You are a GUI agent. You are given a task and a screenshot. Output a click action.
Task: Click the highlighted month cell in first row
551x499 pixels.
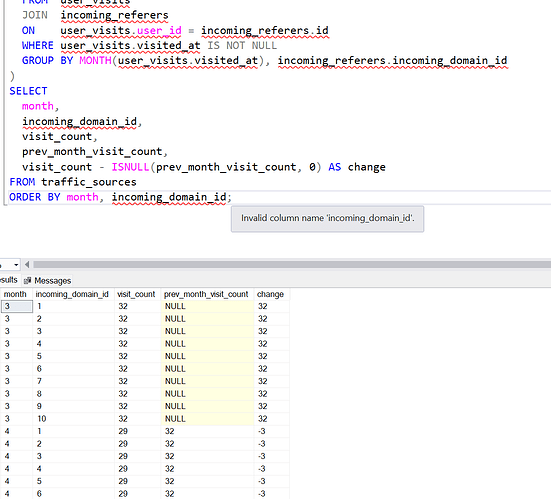[17, 306]
